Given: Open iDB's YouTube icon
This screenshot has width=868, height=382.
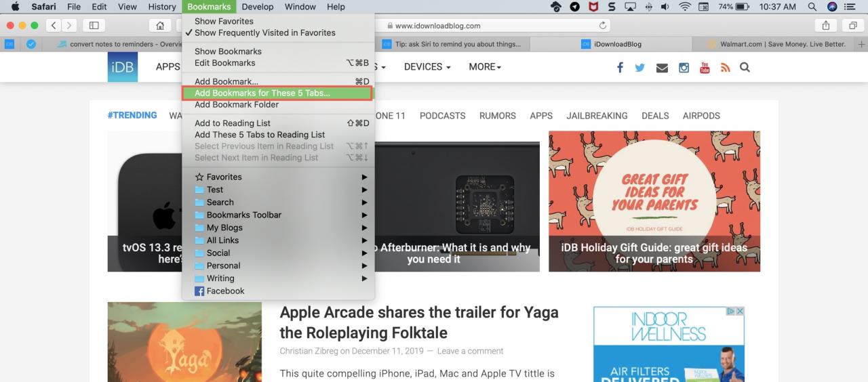Looking at the screenshot, I should pyautogui.click(x=705, y=67).
